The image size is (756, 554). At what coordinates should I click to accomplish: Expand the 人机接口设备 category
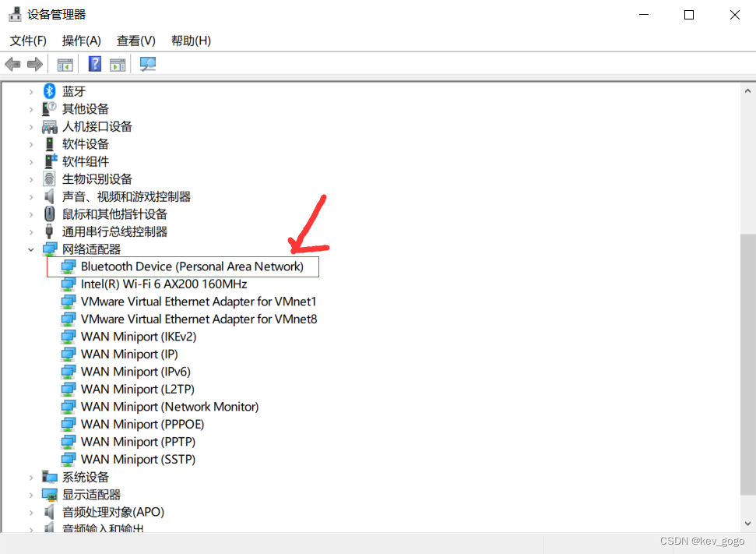pos(31,127)
